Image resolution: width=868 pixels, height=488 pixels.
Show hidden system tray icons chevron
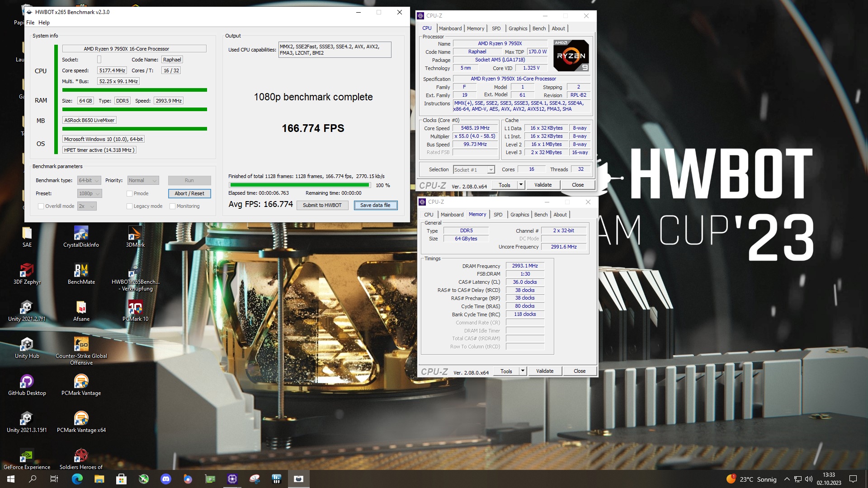pos(787,479)
